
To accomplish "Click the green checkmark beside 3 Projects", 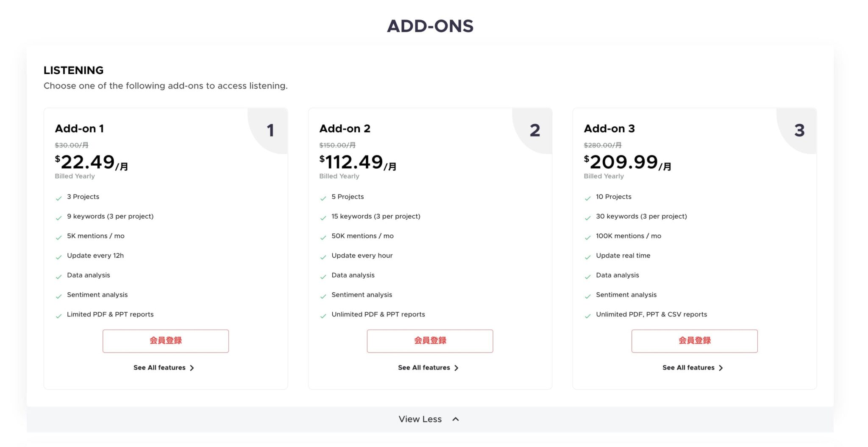I will click(x=58, y=197).
